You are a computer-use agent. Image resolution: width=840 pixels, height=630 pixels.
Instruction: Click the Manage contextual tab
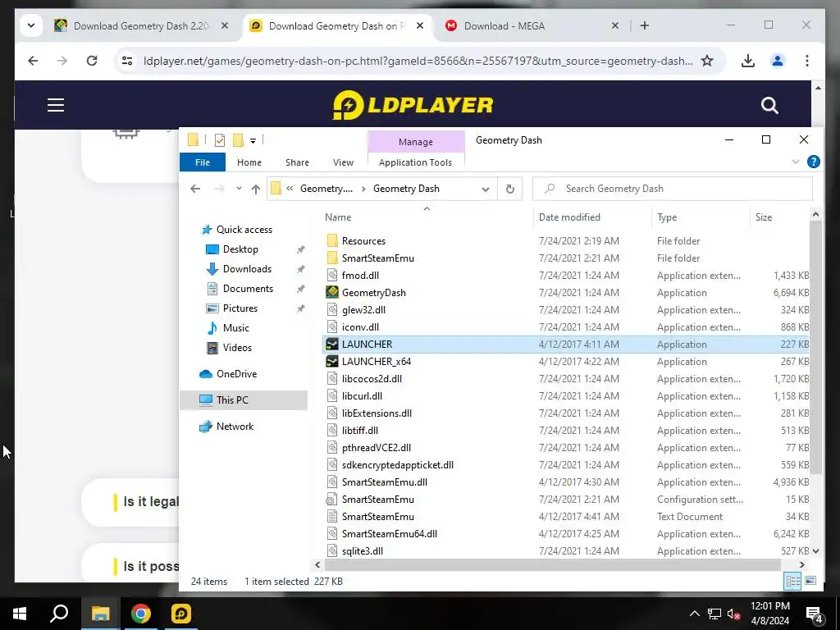416,142
